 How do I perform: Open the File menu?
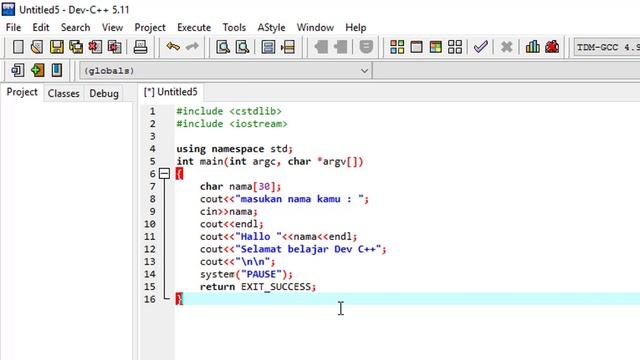pos(13,27)
